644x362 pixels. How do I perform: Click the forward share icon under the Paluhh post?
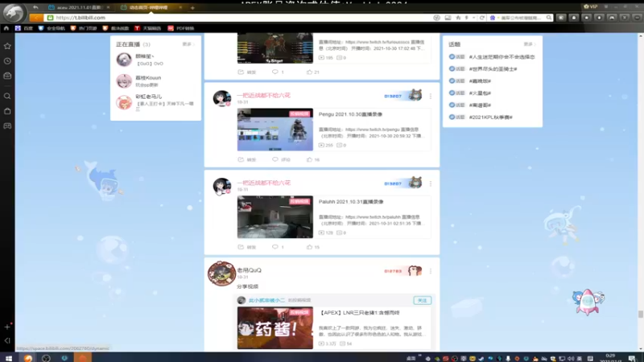241,247
